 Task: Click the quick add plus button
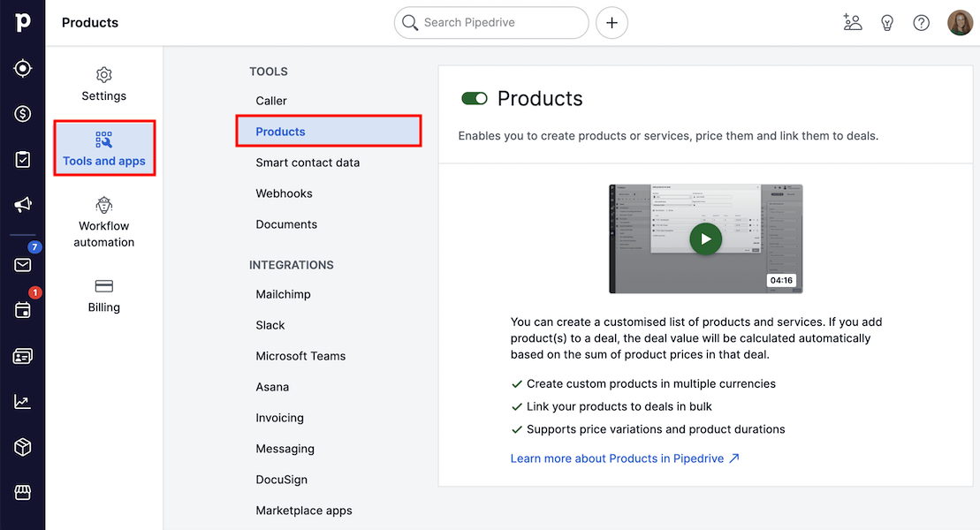(612, 22)
